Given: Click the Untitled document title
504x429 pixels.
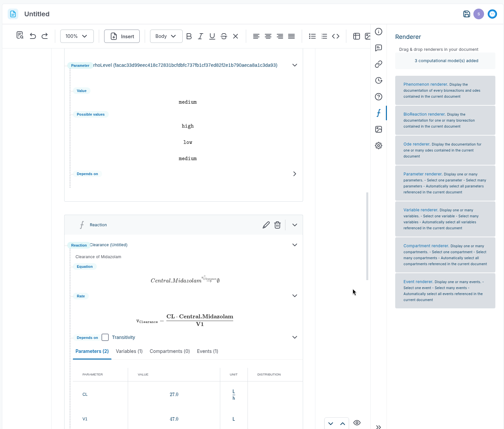Looking at the screenshot, I should click(x=37, y=14).
